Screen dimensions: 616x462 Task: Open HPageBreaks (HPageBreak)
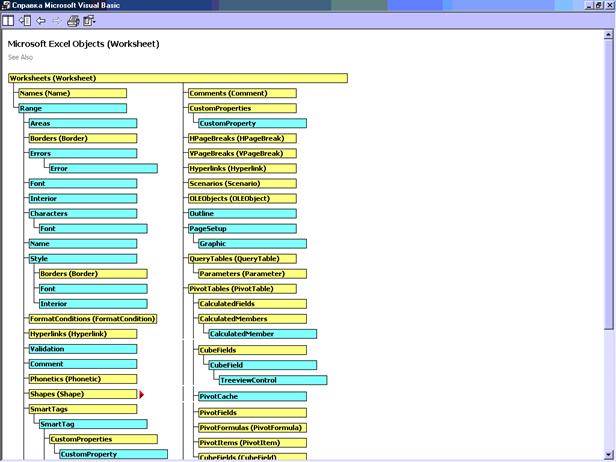(x=242, y=138)
